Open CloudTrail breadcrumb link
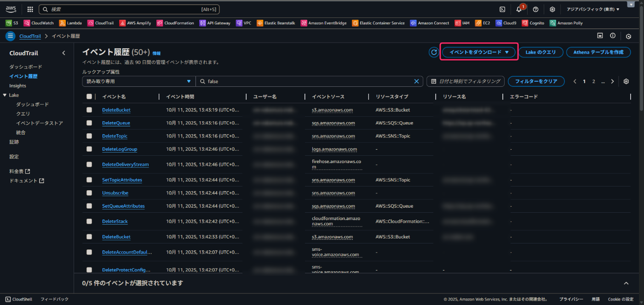The image size is (644, 305). (x=30, y=36)
